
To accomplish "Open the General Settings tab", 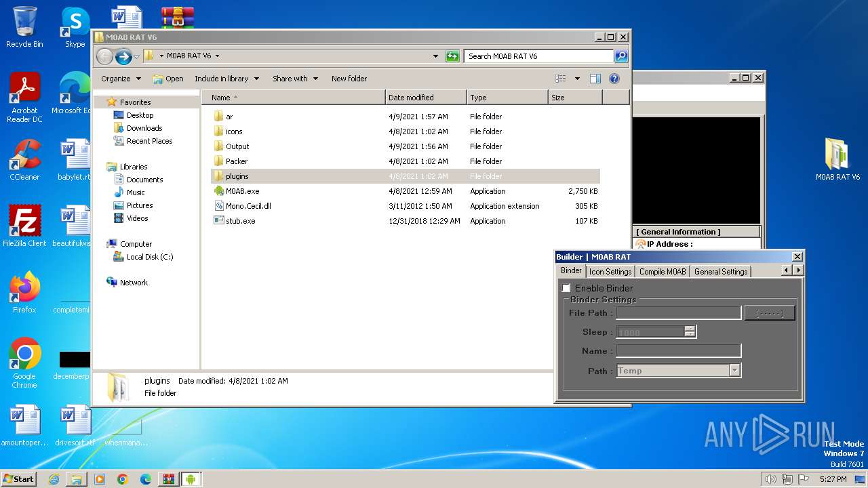I will tap(721, 271).
